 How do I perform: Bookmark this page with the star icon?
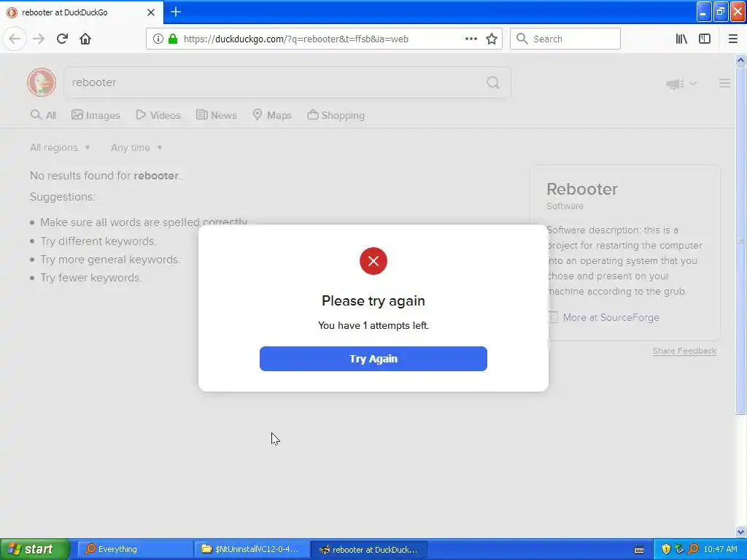point(492,39)
